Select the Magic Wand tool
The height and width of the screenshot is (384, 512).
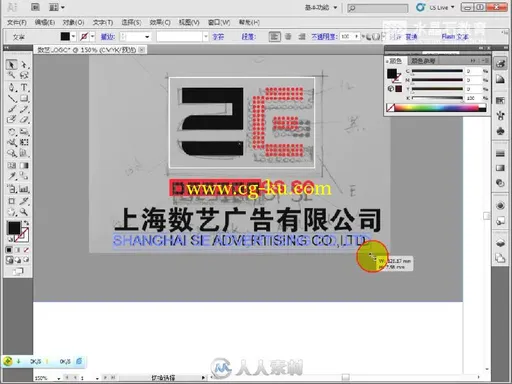coord(12,75)
